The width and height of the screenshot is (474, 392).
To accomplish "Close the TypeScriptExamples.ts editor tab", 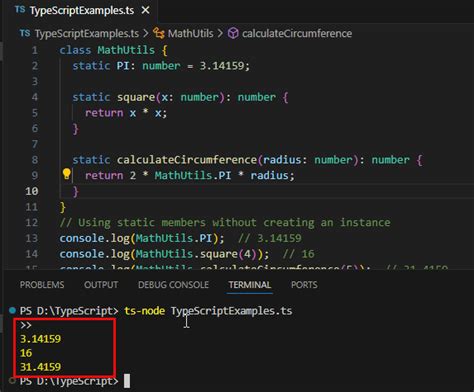I will pyautogui.click(x=145, y=10).
